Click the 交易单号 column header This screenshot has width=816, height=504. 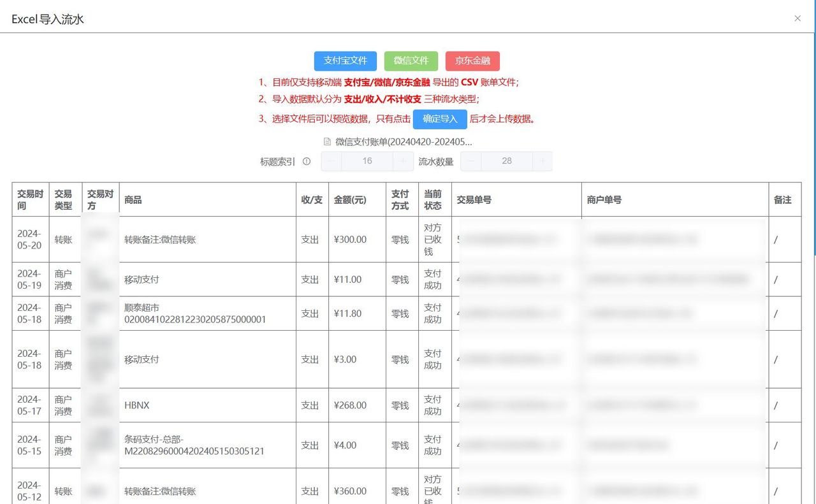click(516, 199)
